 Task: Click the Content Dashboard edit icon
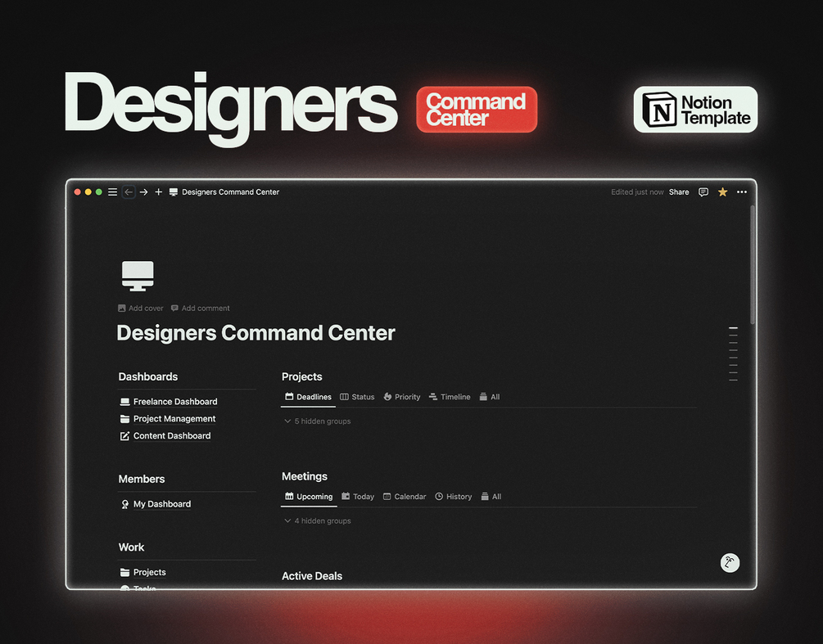point(125,436)
